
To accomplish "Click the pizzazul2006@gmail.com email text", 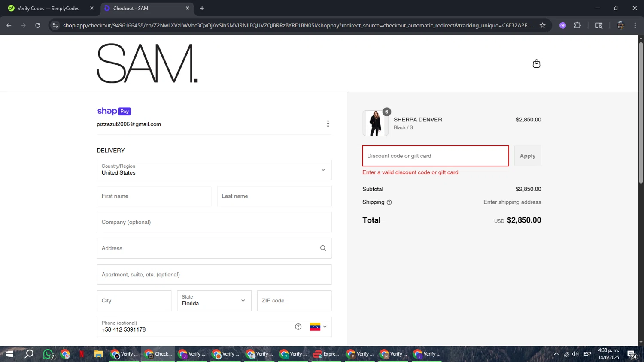I will click(x=129, y=124).
